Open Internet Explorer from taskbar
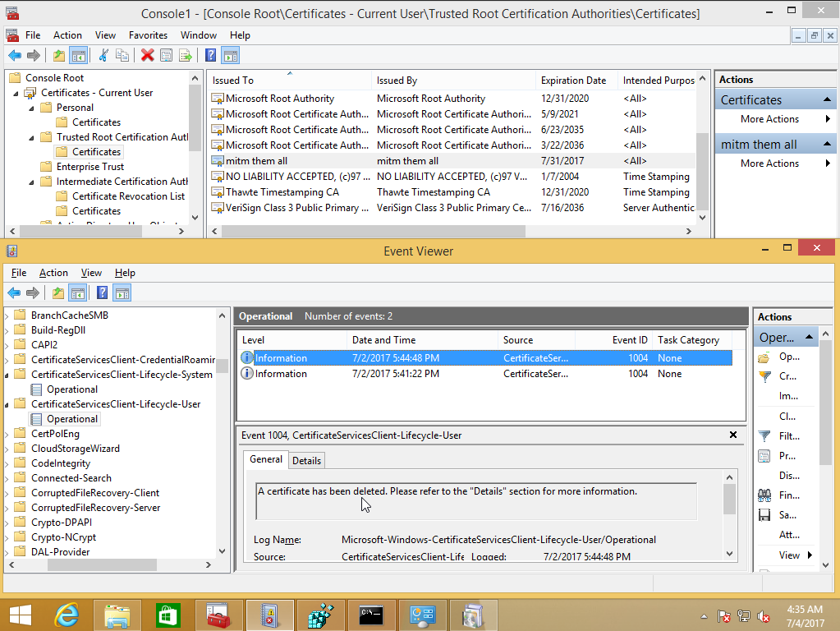This screenshot has height=631, width=840. tap(67, 615)
